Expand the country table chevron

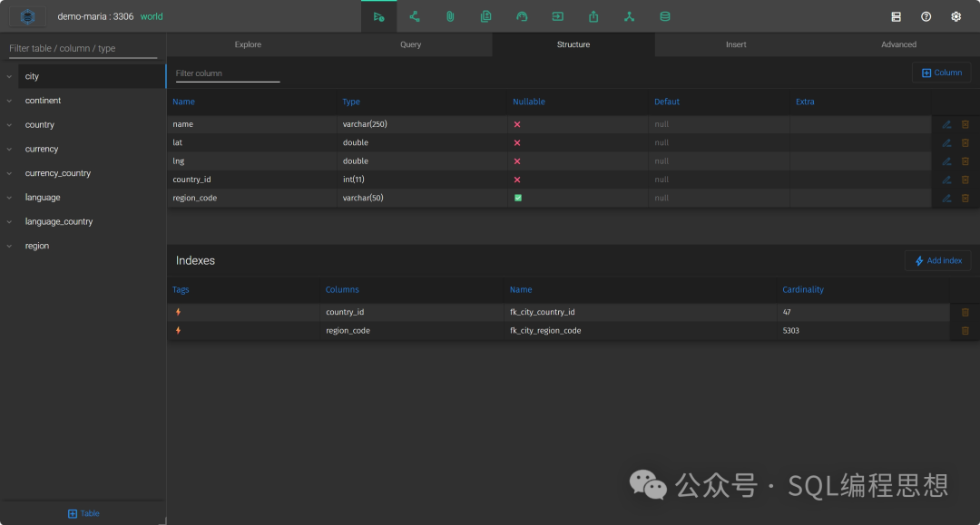point(9,125)
